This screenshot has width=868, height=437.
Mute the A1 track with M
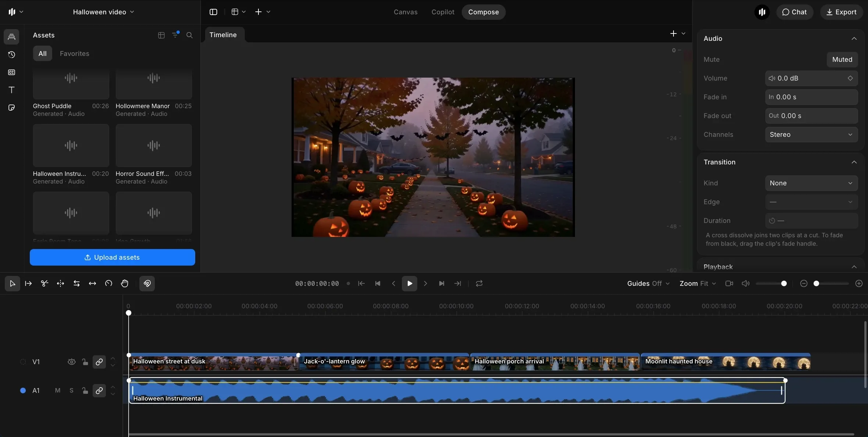58,390
